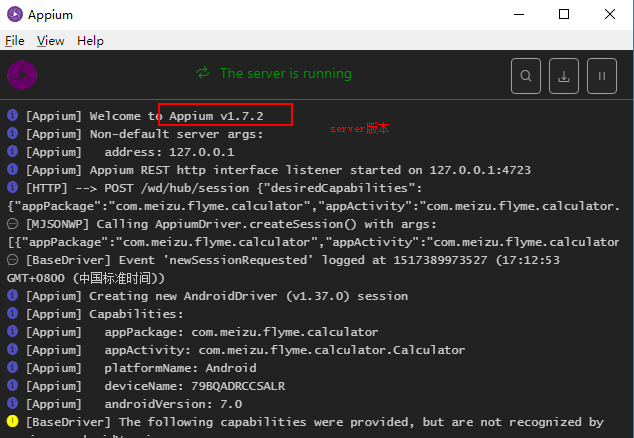Click info icon beside the appPackage line

pos(13,331)
